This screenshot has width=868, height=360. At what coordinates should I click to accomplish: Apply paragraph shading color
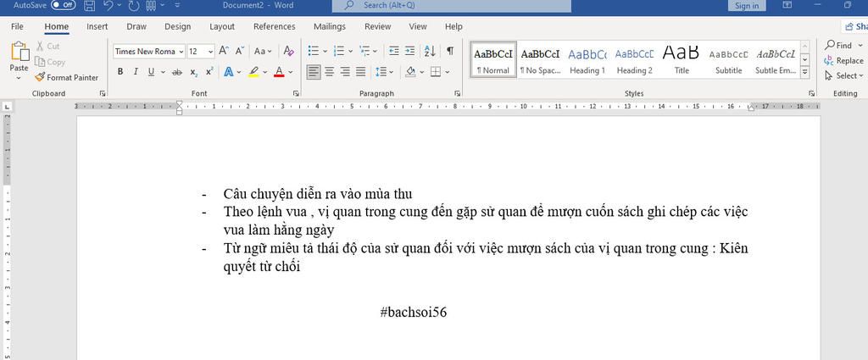410,72
